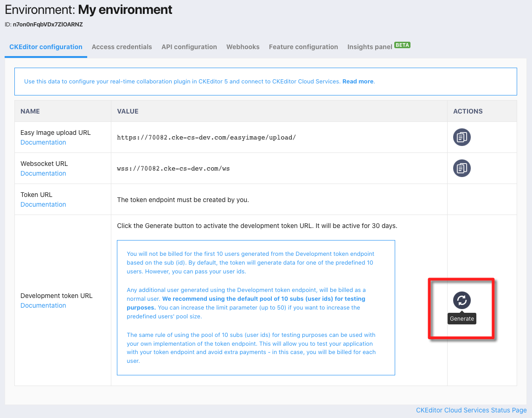The width and height of the screenshot is (532, 418).
Task: Open the API configuration tab
Action: (x=189, y=47)
